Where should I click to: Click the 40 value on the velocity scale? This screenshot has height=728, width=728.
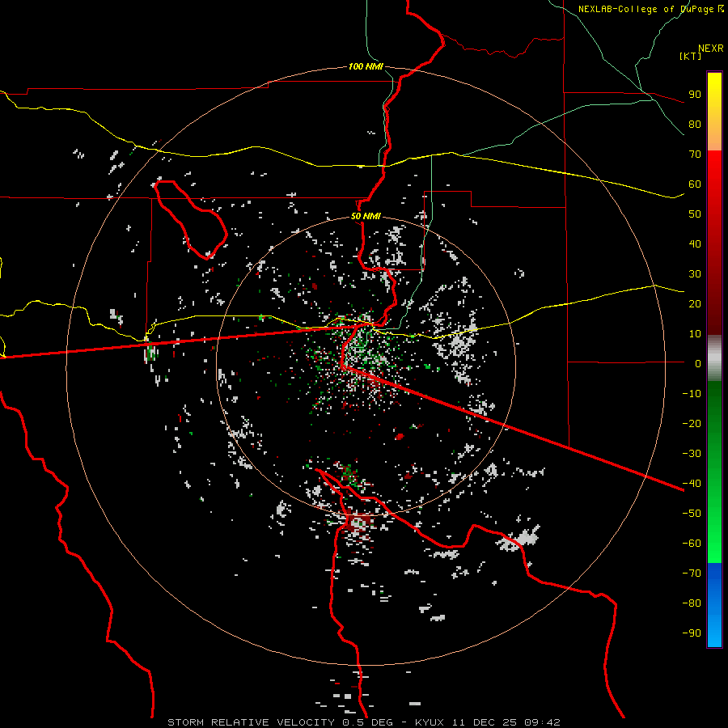click(695, 243)
